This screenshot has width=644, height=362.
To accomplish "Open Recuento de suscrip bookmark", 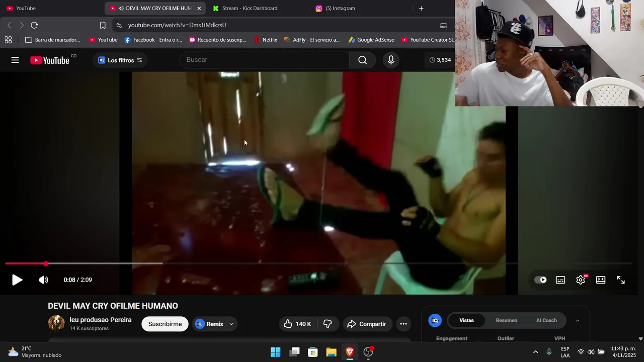I will click(x=217, y=40).
